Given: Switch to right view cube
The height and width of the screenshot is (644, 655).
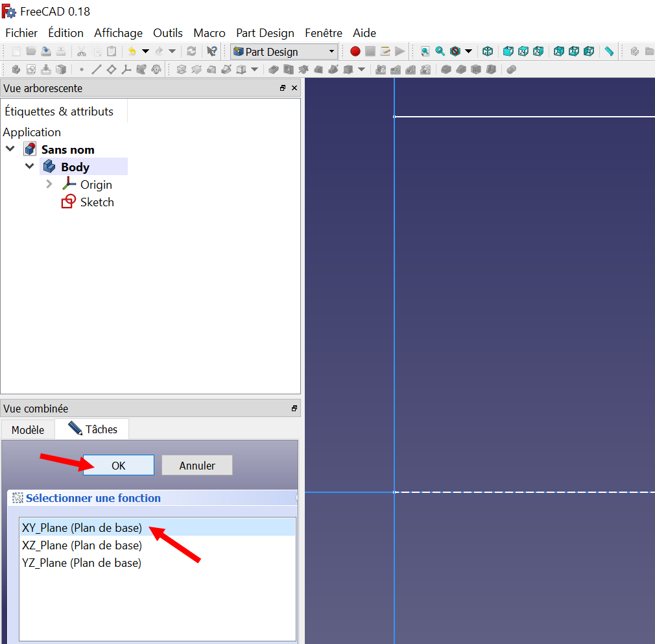Looking at the screenshot, I should click(x=538, y=51).
